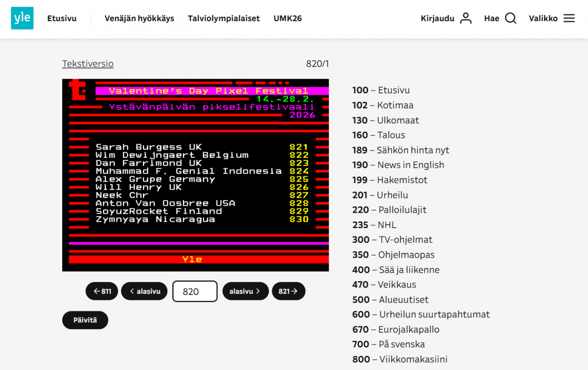Open Talviolympialaiset nav item
Viewport: 588px width, 370px height.
coord(224,18)
